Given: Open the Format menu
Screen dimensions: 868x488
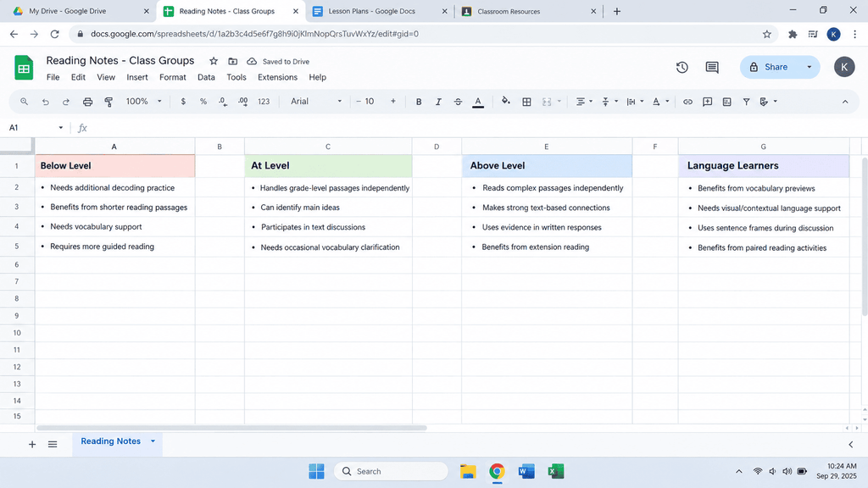Looking at the screenshot, I should 173,77.
